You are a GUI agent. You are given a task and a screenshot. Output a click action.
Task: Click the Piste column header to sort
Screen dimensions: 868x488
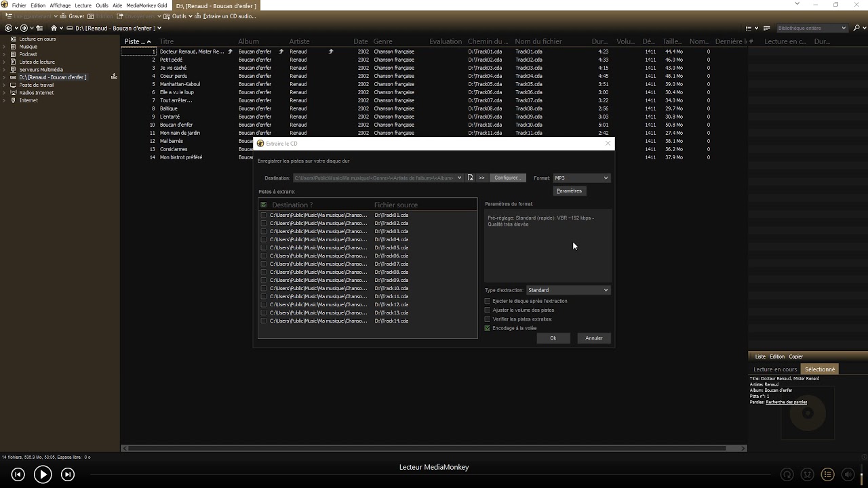click(x=138, y=41)
